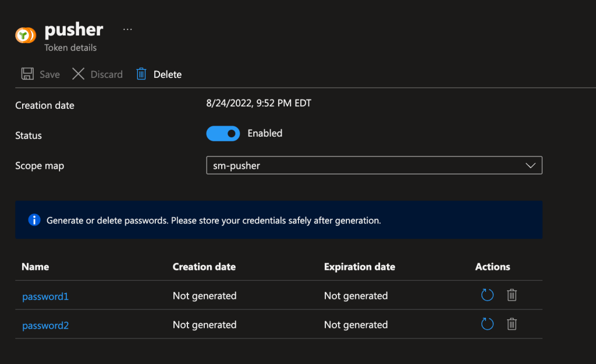Screen dimensions: 596x364
Task: Click the Save floppy disk icon
Action: (x=27, y=74)
